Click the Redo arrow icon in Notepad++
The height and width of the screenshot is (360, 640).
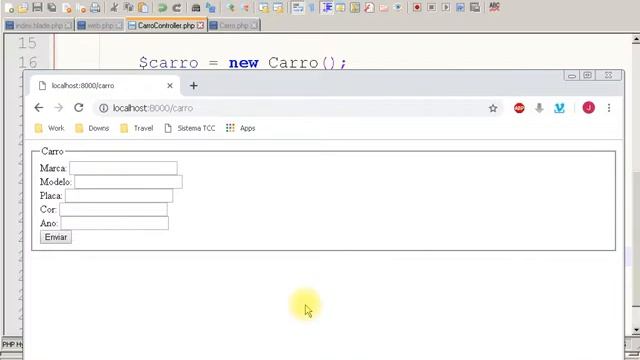point(177,7)
